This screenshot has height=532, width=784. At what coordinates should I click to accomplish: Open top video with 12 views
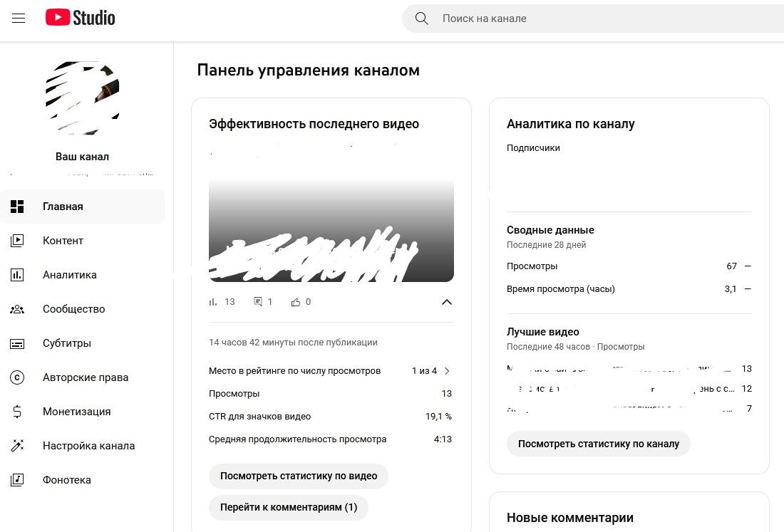(629, 389)
